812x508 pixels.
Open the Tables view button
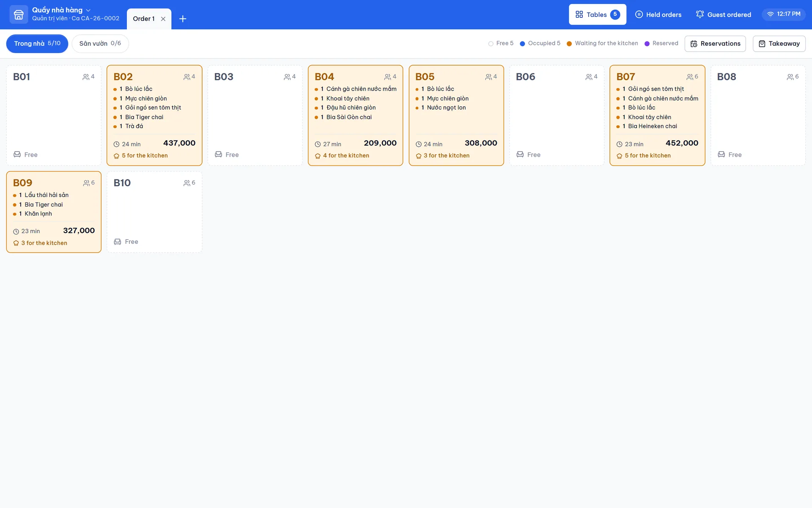[x=597, y=14]
